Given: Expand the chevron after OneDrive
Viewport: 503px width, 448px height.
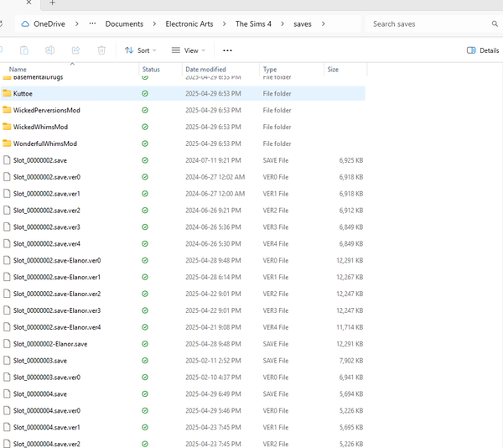Looking at the screenshot, I should tap(76, 23).
